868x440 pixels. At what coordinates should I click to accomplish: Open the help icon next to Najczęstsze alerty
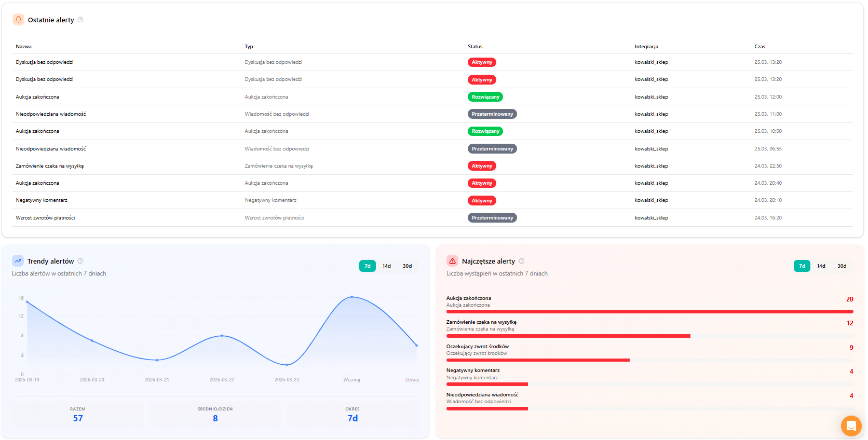(522, 261)
